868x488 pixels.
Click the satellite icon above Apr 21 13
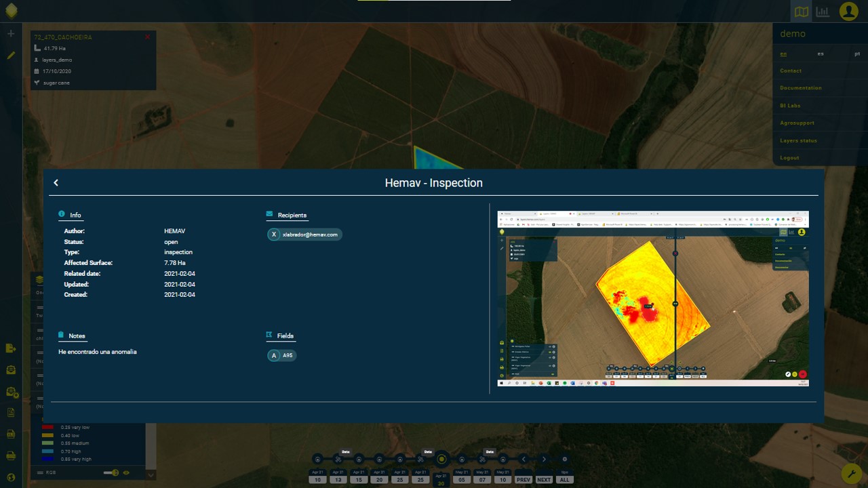coord(338,459)
